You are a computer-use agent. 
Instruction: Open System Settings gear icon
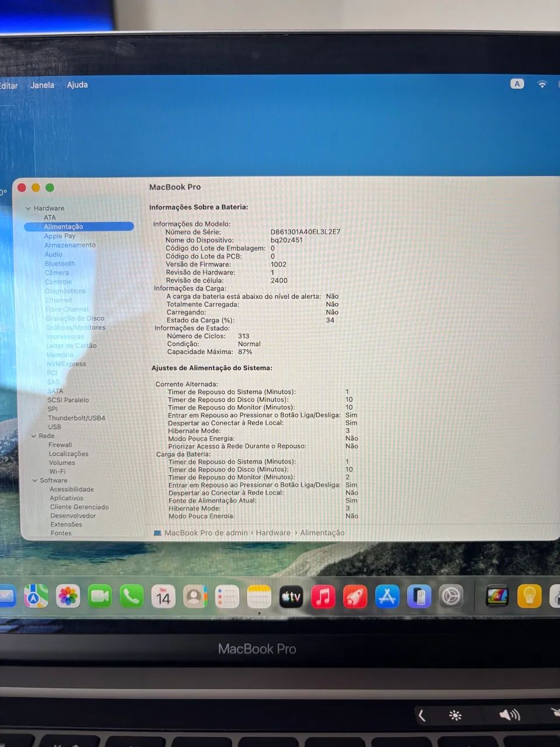[451, 596]
